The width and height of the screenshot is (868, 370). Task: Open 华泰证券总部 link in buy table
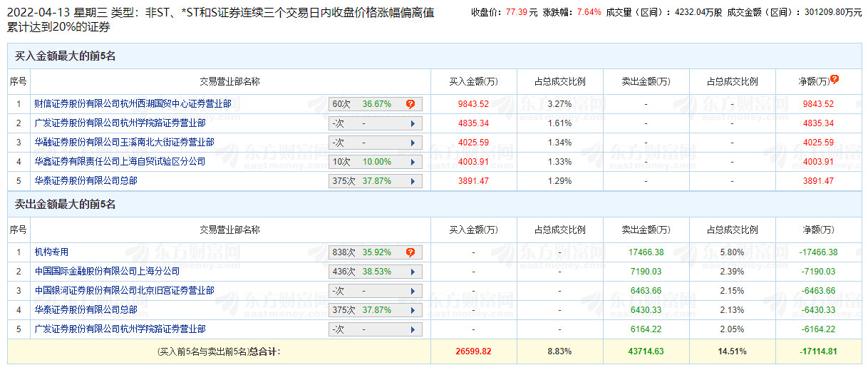[x=86, y=181]
